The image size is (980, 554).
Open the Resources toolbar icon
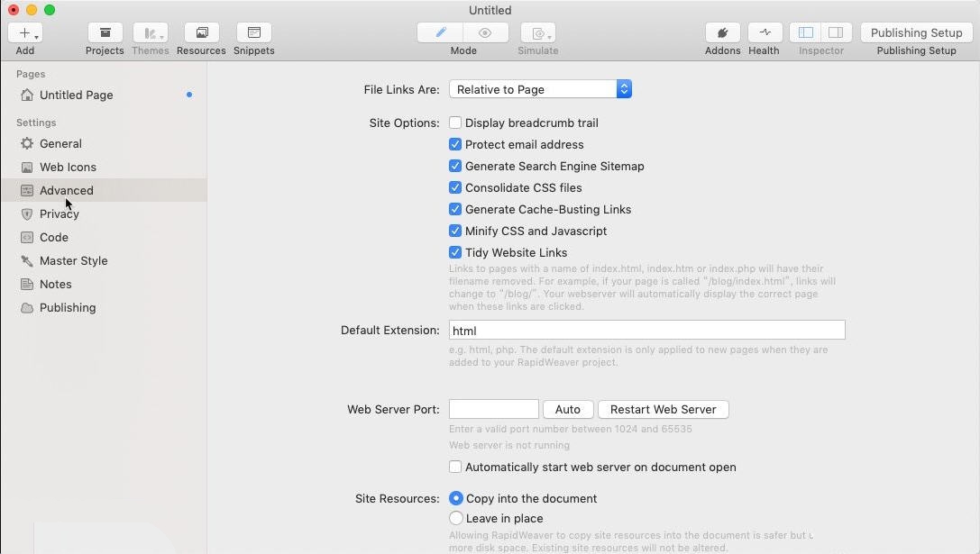pyautogui.click(x=201, y=33)
